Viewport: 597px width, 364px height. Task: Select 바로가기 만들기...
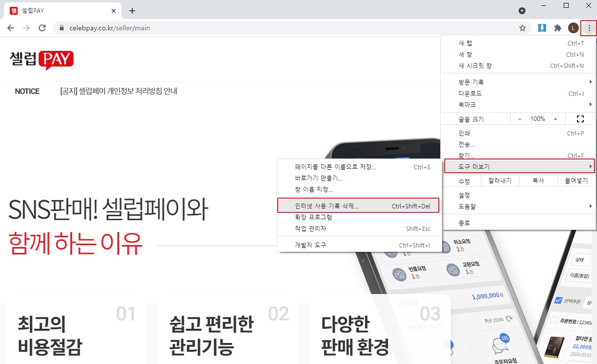click(x=359, y=178)
